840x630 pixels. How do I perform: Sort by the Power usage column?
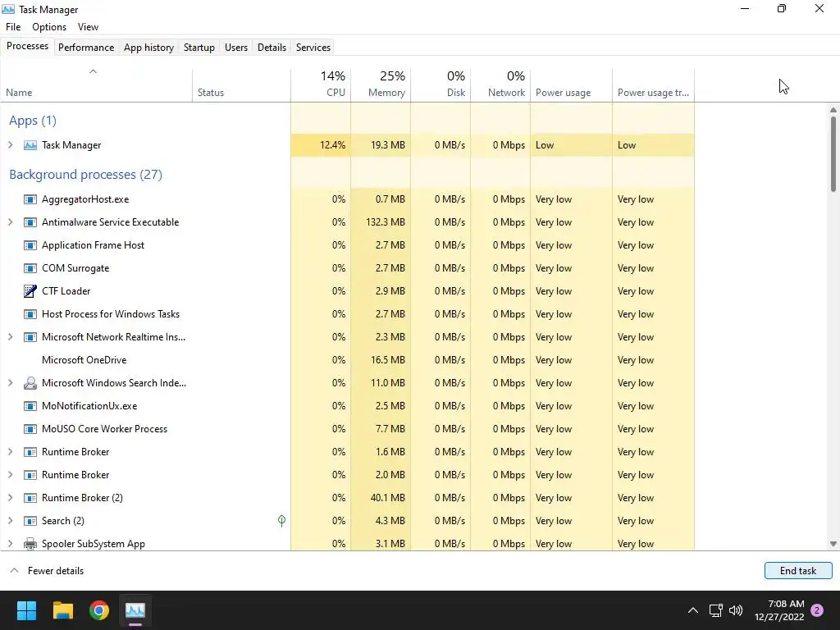click(x=572, y=85)
